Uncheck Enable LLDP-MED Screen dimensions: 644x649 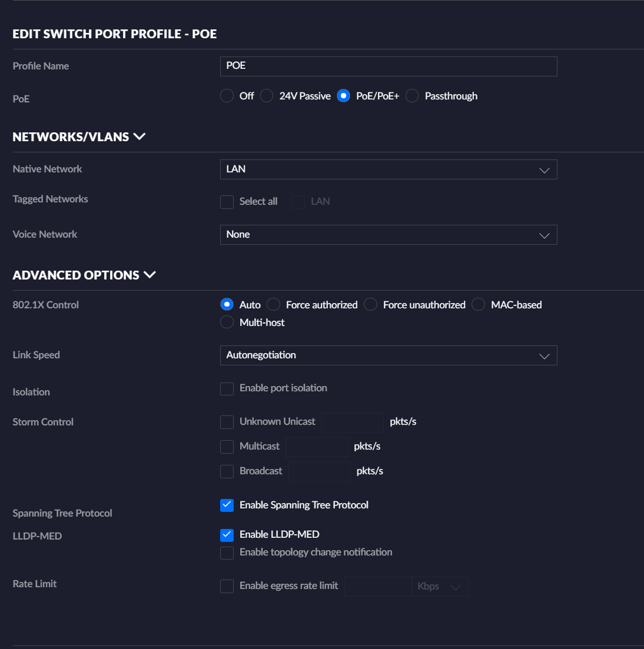[227, 535]
